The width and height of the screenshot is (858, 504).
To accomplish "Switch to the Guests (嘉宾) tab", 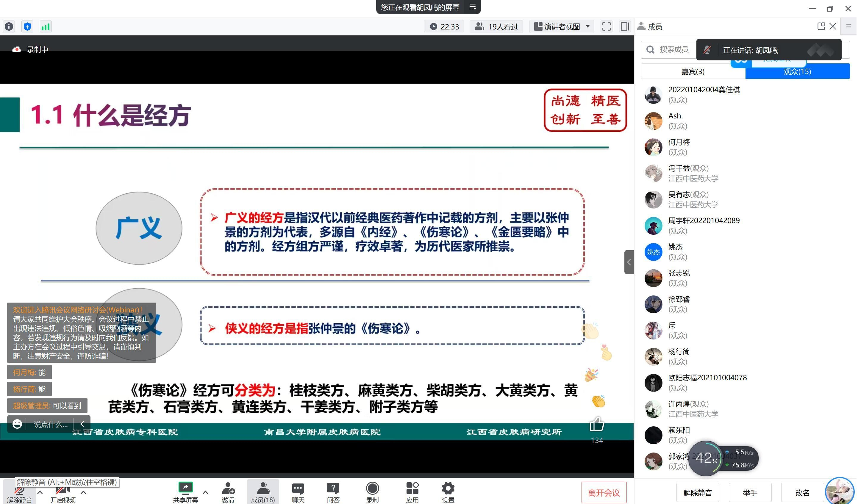I will pos(693,71).
